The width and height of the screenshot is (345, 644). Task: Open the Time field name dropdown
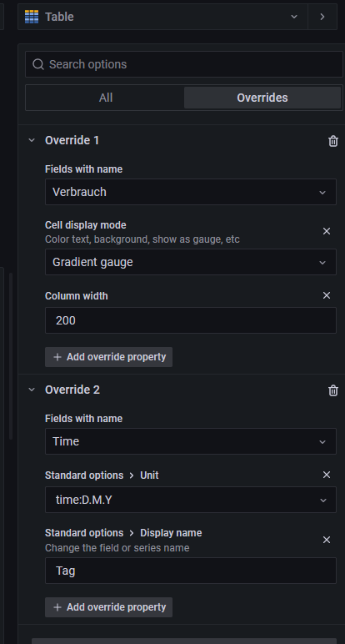[x=191, y=441]
